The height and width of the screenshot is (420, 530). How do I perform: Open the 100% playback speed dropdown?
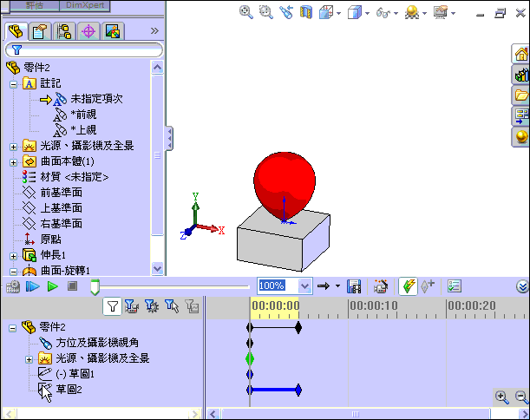pyautogui.click(x=304, y=286)
